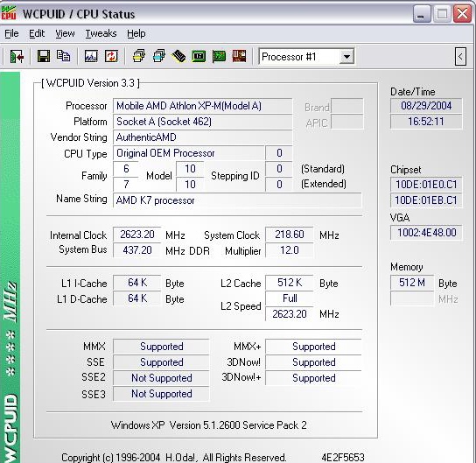476x463 pixels.
Task: Click the time value 16:52:11
Action: (x=426, y=122)
